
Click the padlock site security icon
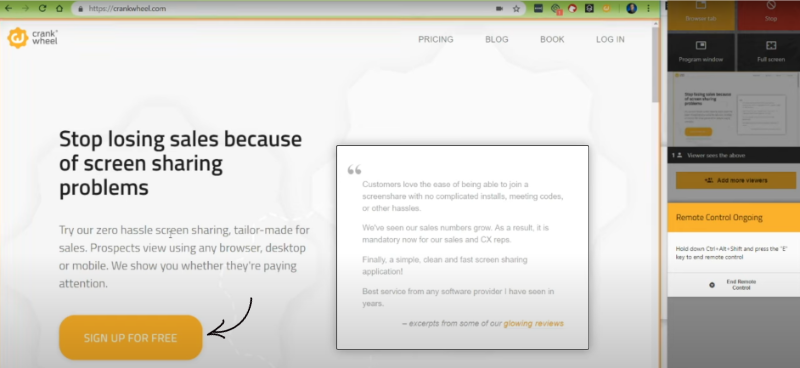coord(80,9)
